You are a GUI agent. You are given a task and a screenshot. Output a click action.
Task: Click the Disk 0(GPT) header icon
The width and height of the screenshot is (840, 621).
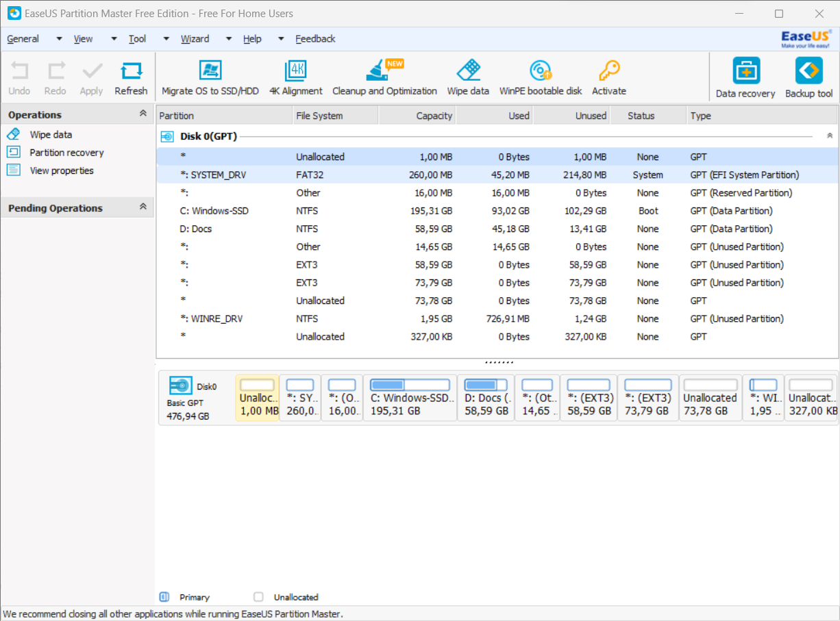click(166, 136)
